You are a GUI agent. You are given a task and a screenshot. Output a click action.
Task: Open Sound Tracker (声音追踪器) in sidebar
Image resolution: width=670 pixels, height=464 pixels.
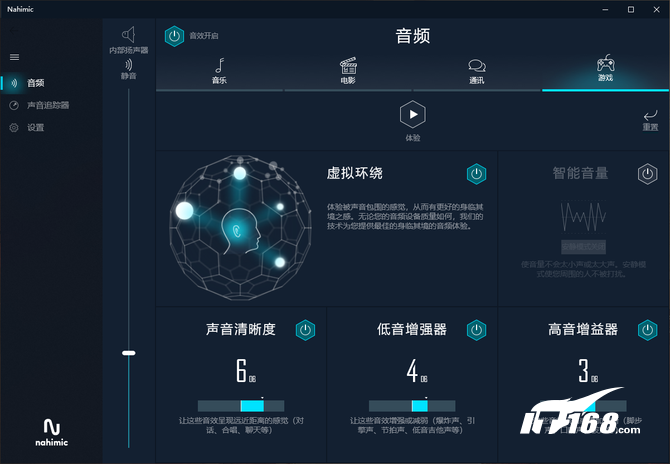pyautogui.click(x=47, y=105)
